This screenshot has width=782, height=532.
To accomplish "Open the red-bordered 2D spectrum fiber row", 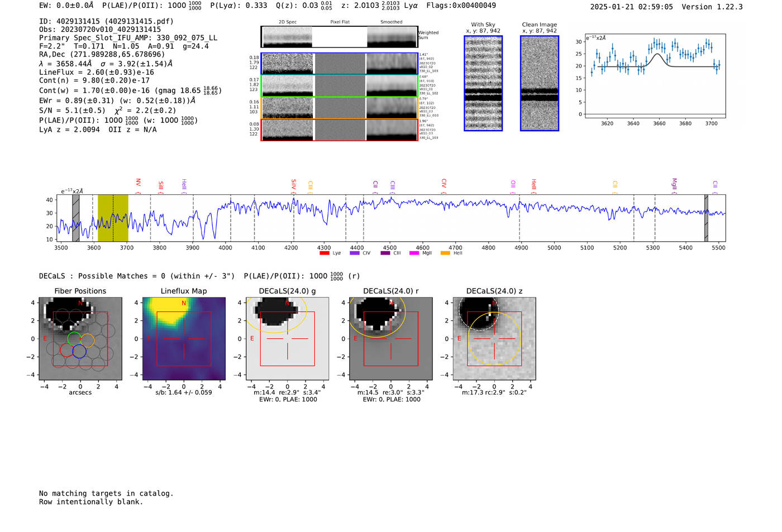I will coord(340,130).
